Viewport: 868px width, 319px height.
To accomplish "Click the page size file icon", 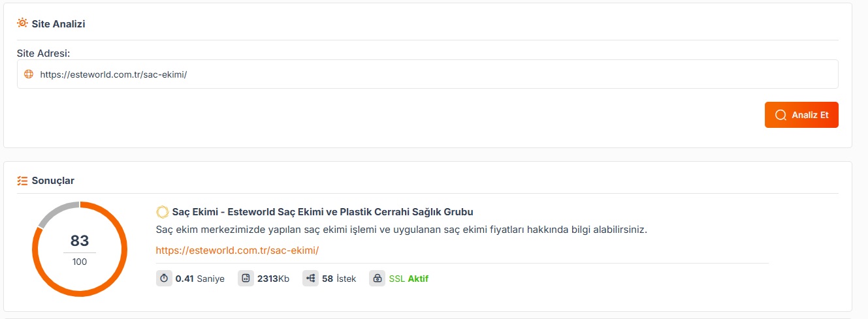I will [x=246, y=279].
